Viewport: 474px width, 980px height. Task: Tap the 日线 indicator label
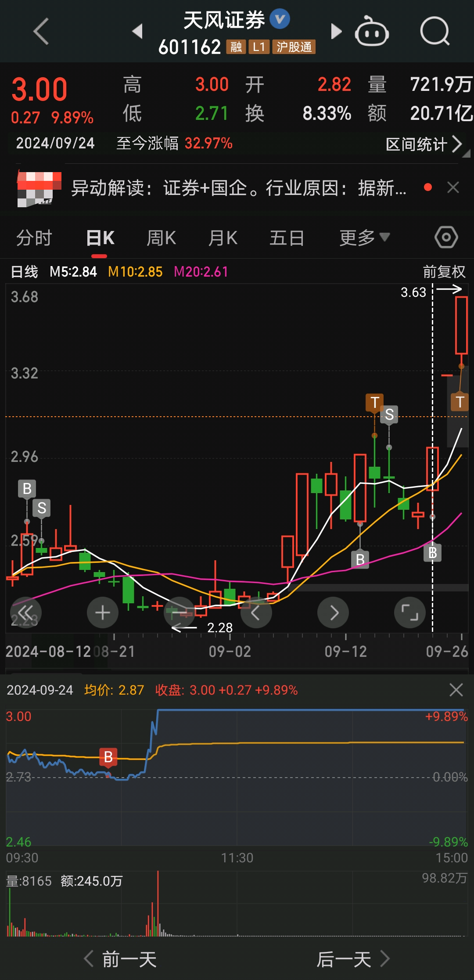(25, 272)
